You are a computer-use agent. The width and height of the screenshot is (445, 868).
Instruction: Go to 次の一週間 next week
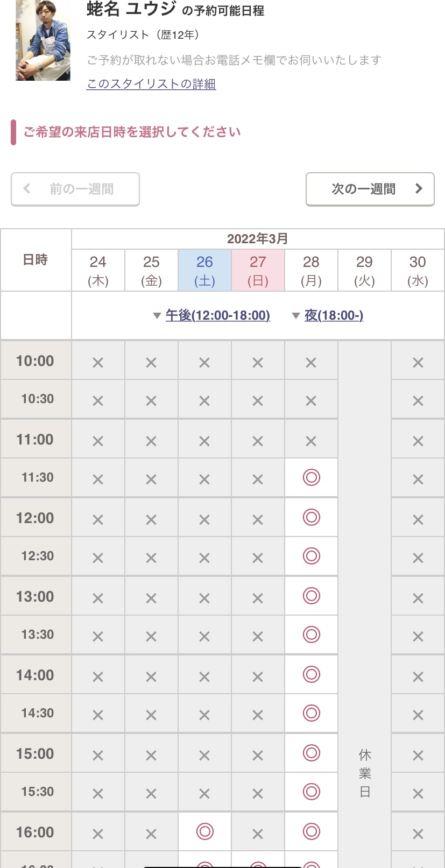[x=370, y=189]
